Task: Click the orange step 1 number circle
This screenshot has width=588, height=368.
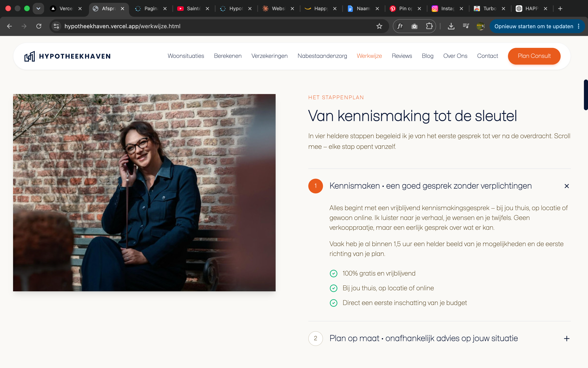Action: click(x=316, y=186)
